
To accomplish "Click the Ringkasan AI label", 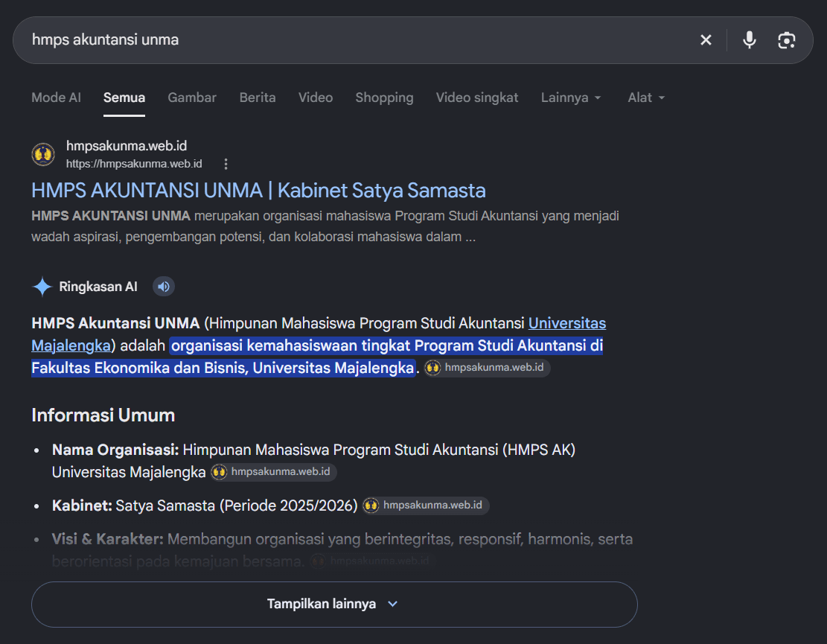I will [x=98, y=287].
